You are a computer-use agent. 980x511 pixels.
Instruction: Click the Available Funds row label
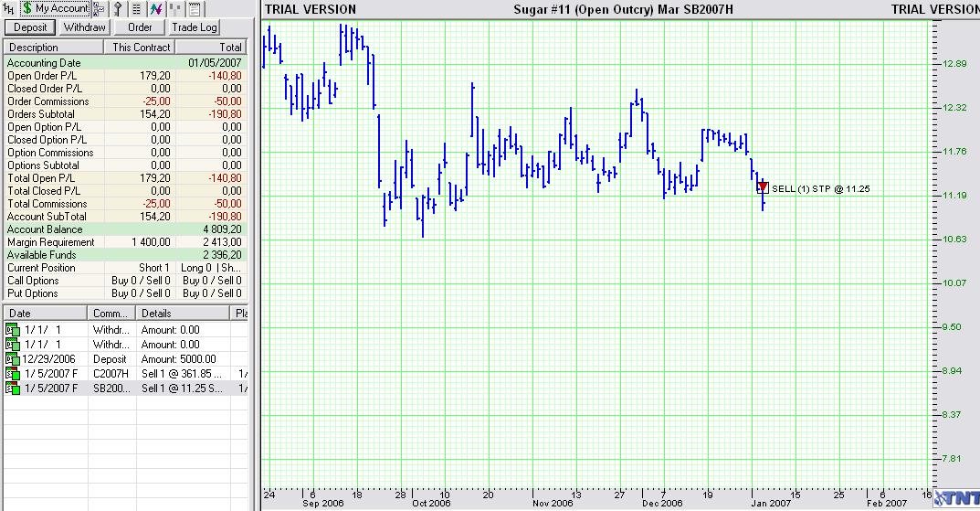click(x=41, y=255)
